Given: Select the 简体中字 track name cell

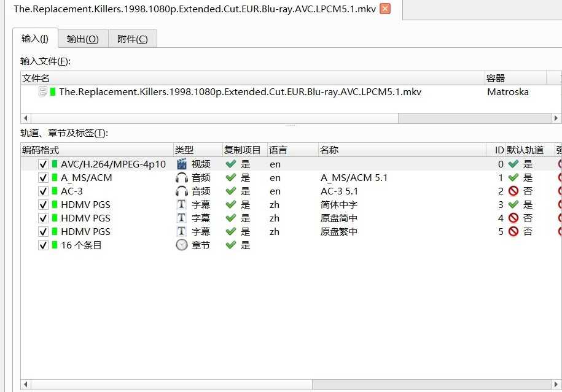Looking at the screenshot, I should point(338,205).
